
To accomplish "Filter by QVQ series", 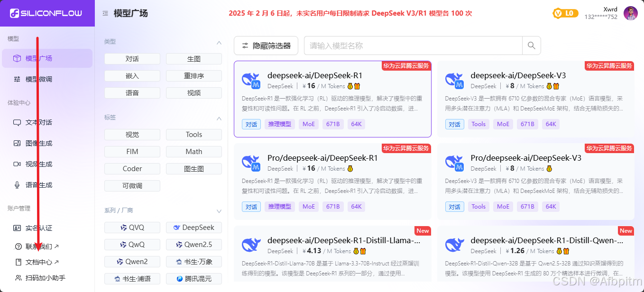I will 132,228.
